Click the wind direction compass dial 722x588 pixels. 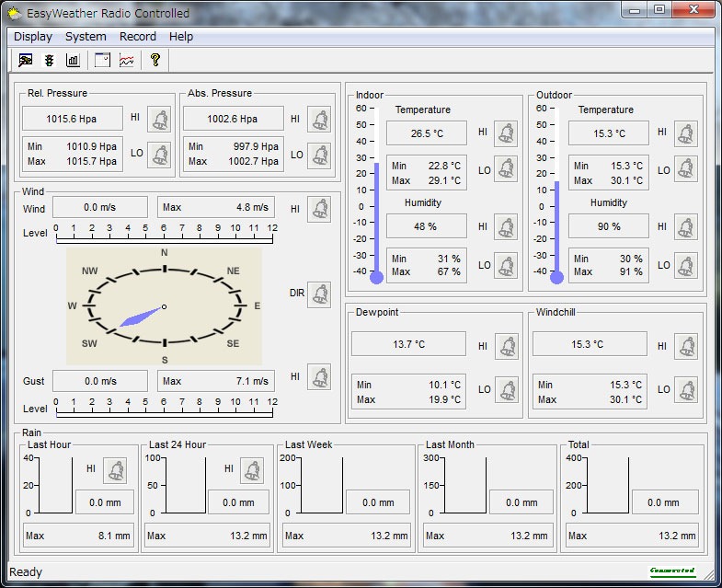tap(165, 306)
